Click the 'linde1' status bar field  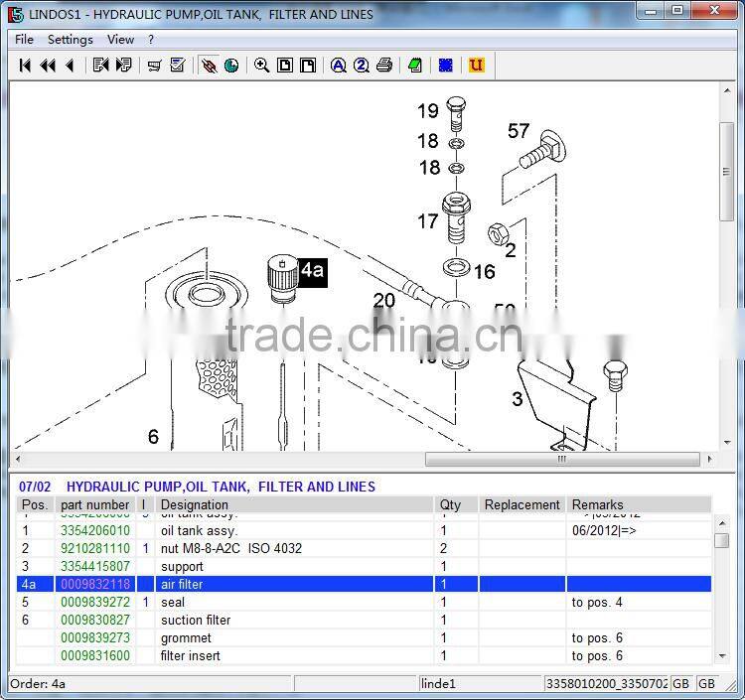coord(480,684)
